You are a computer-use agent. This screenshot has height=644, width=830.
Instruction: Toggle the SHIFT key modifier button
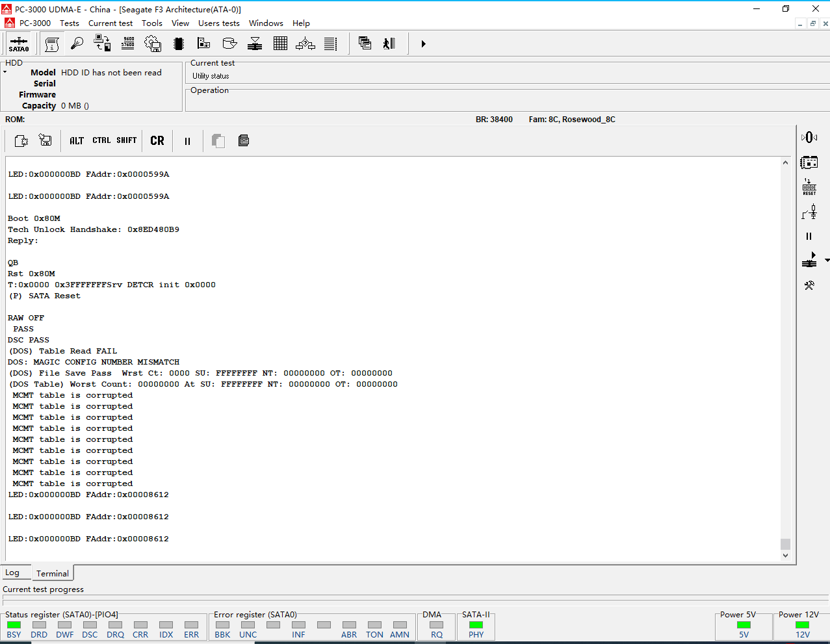coord(127,140)
